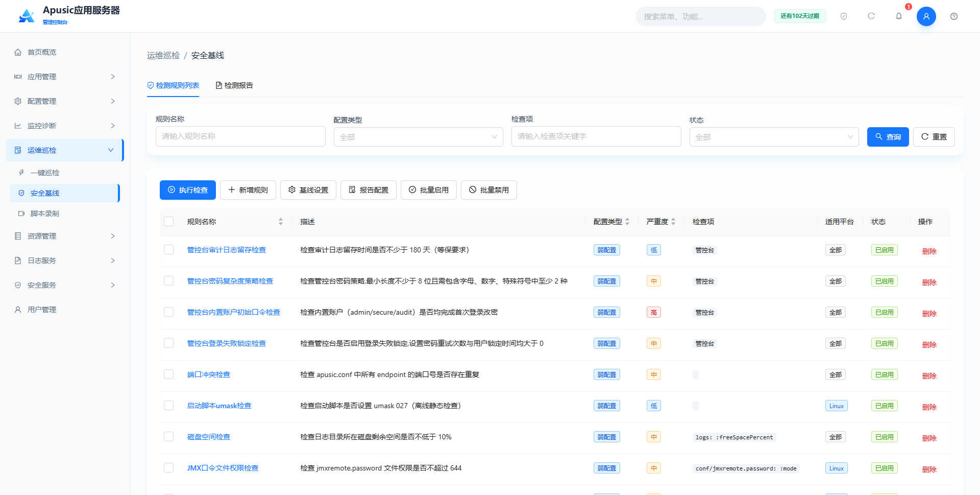Screen dimensions: 980x495
Task: Switch to 检测报告 tab
Action: tap(234, 85)
